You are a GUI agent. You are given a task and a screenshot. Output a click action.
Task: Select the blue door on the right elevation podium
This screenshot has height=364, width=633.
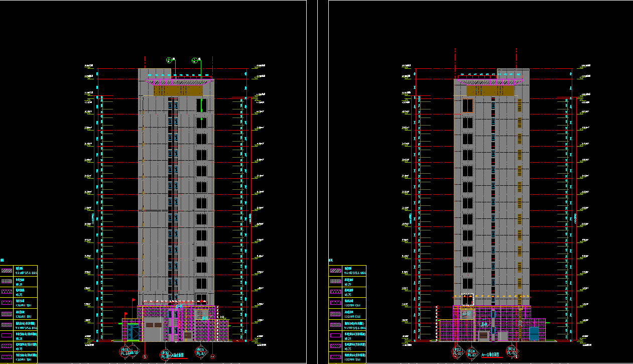pyautogui.click(x=534, y=333)
